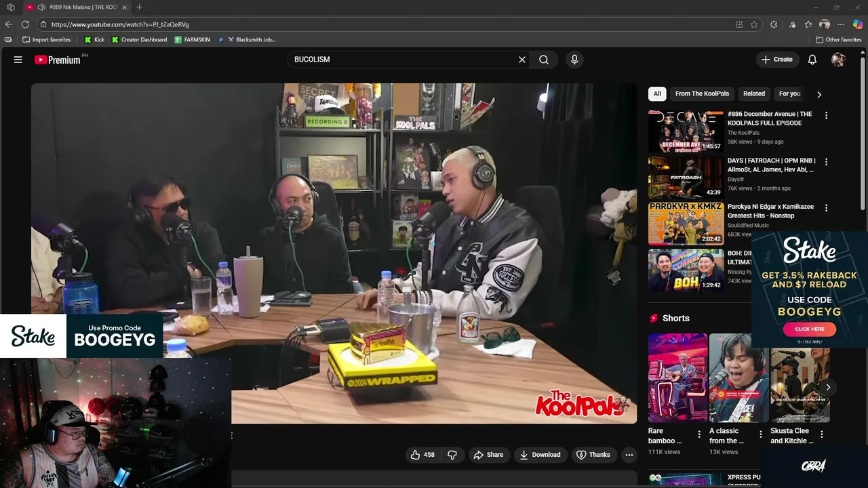Close the #889 Nik Makino tab
The height and width of the screenshot is (488, 868).
click(124, 7)
